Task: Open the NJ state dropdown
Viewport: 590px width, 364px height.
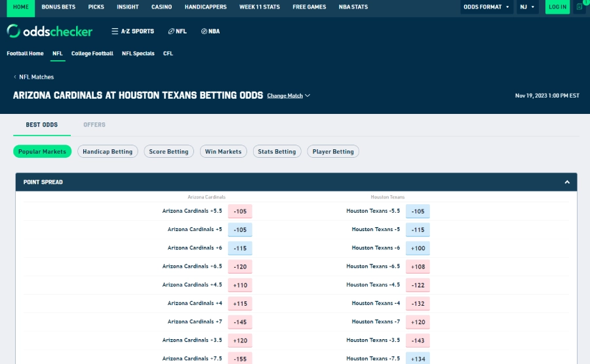Action: click(x=528, y=7)
